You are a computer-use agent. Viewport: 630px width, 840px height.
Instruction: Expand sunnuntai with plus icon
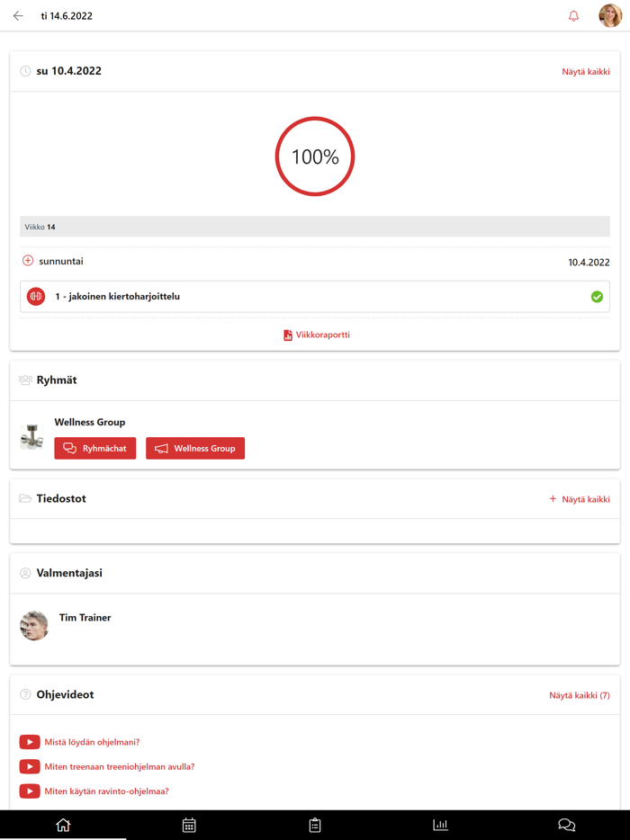tap(28, 261)
